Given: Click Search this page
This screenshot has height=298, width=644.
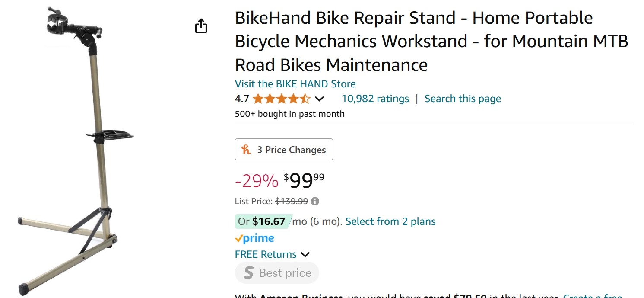Looking at the screenshot, I should point(462,99).
